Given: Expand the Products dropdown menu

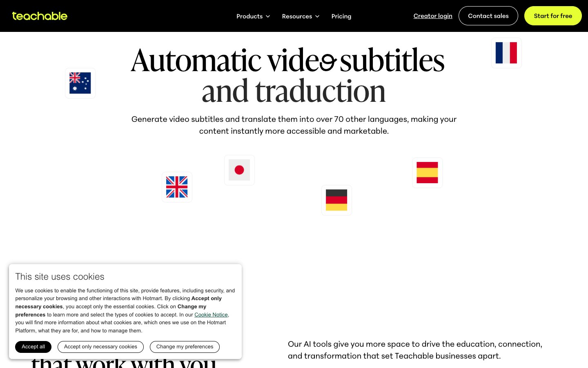Looking at the screenshot, I should tap(249, 16).
